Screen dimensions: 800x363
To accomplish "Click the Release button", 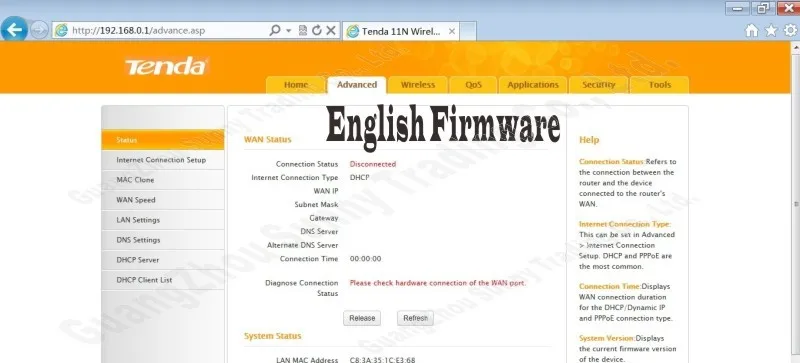I will pyautogui.click(x=362, y=318).
